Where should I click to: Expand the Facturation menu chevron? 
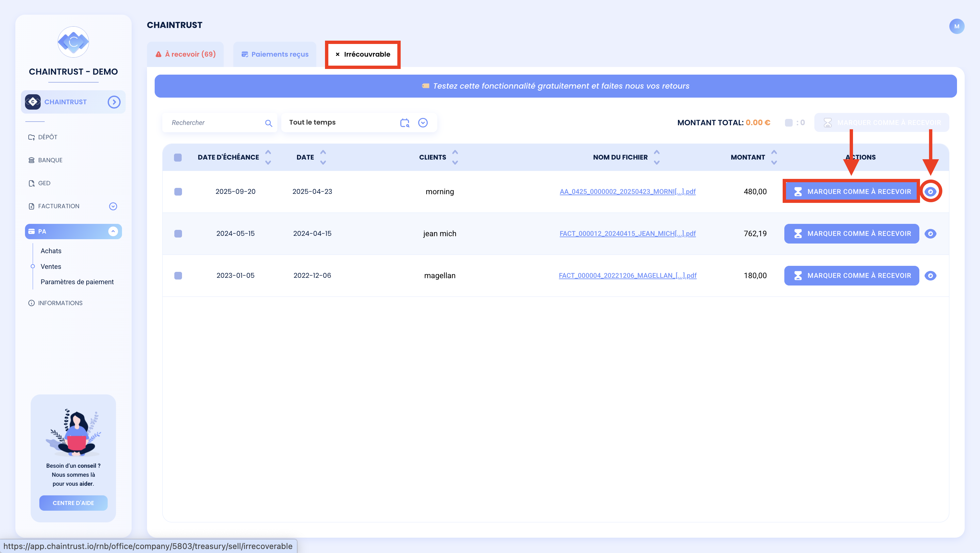click(x=113, y=206)
